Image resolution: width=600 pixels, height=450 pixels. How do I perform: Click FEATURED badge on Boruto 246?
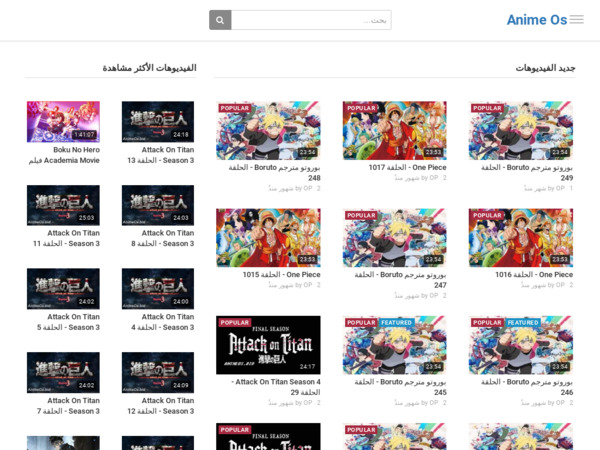[x=523, y=323]
